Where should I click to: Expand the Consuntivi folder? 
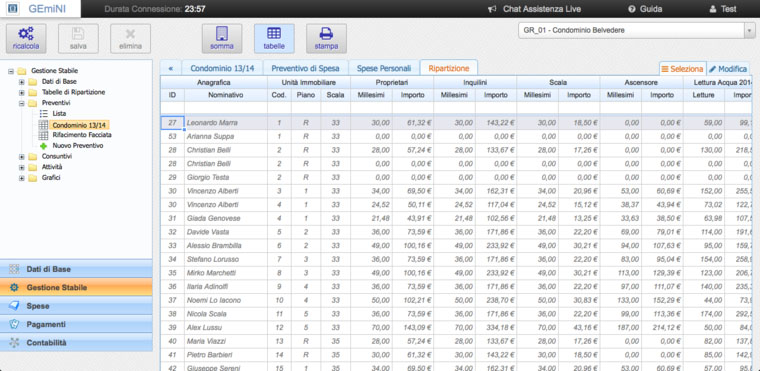point(21,157)
